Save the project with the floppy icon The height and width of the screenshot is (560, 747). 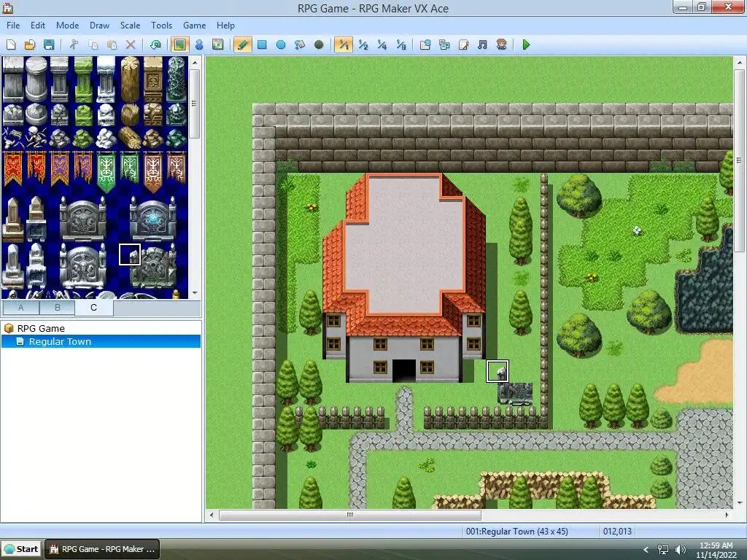[49, 44]
